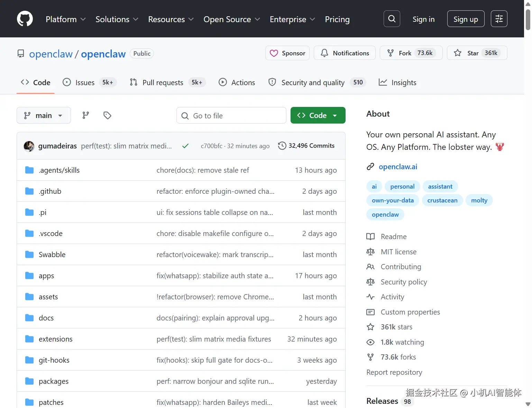This screenshot has height=408, width=532.
Task: Click the Notifications bell icon
Action: [x=324, y=53]
